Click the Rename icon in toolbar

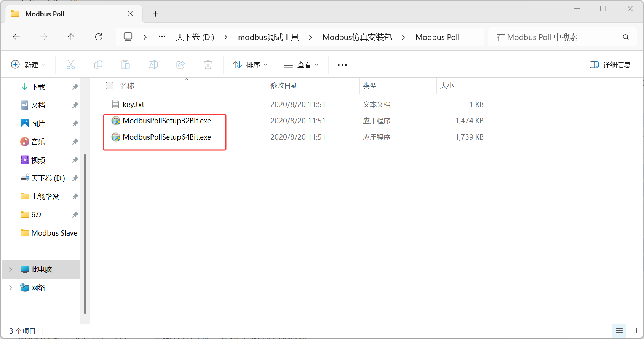153,65
